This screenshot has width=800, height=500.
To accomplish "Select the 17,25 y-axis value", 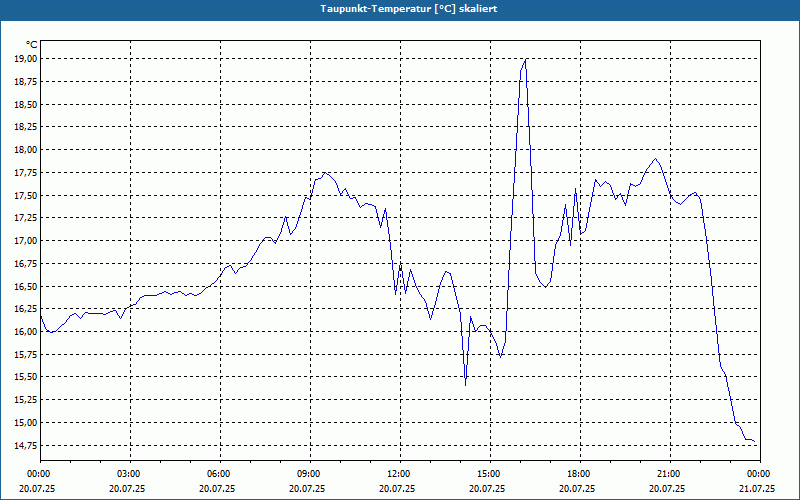I will [x=27, y=218].
